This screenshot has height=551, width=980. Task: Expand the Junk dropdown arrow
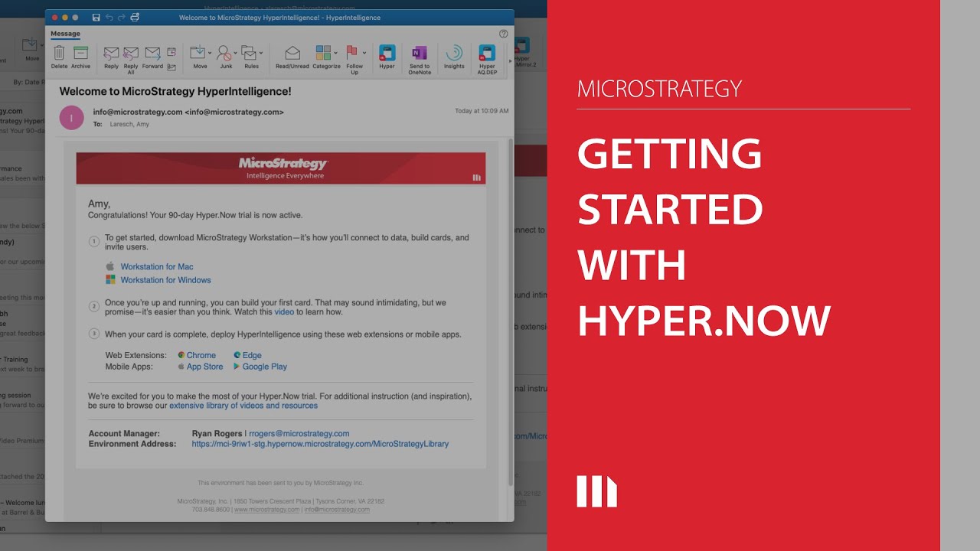(235, 53)
